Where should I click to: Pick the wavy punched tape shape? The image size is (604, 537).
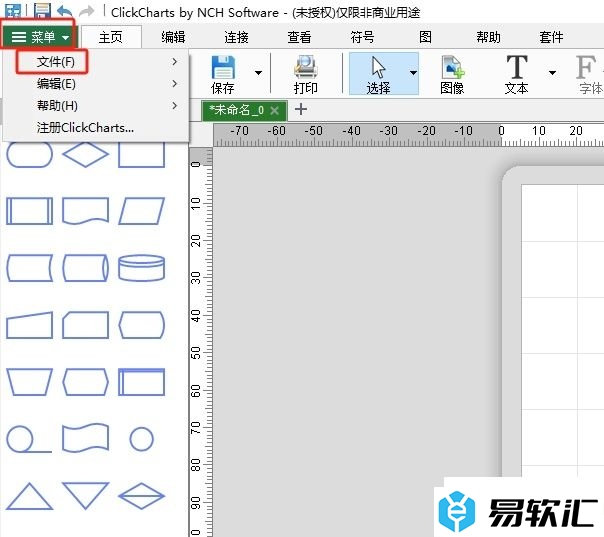coord(86,438)
